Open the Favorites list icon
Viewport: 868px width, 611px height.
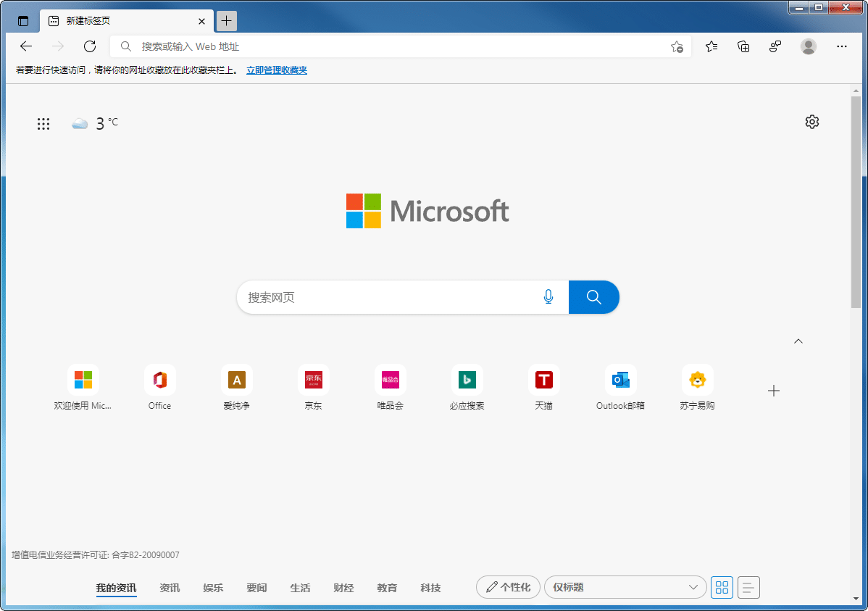711,46
